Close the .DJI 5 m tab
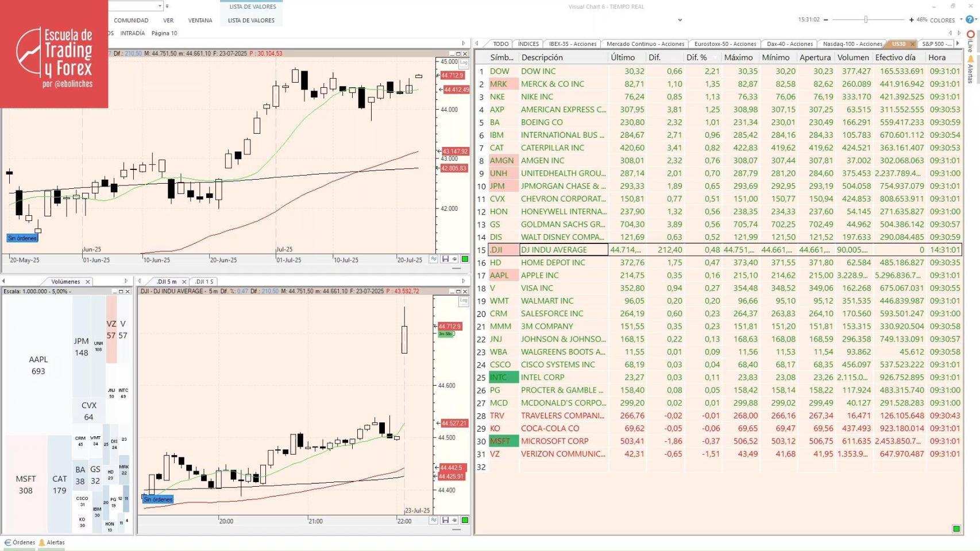This screenshot has height=551, width=980. 184,282
